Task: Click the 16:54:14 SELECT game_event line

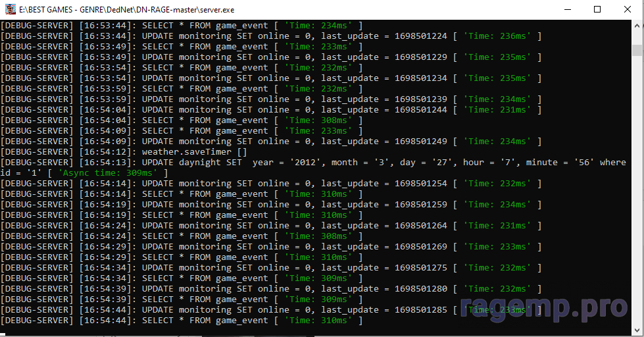Action: point(182,194)
